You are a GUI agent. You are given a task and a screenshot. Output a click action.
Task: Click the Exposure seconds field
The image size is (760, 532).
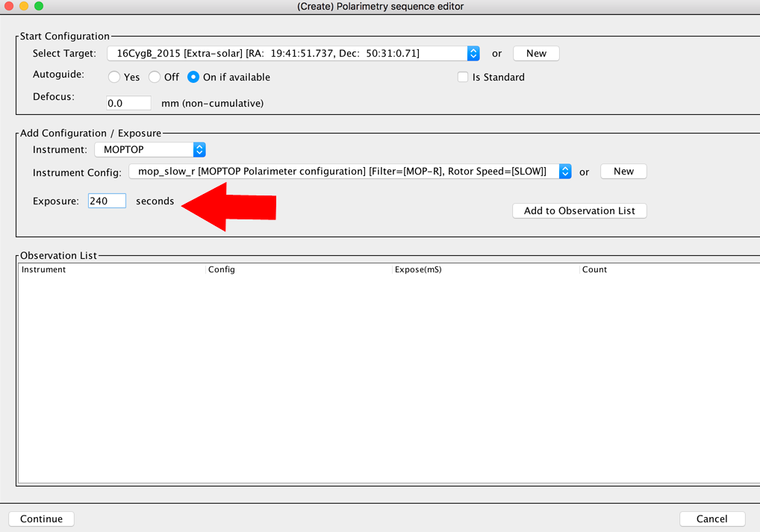(107, 201)
